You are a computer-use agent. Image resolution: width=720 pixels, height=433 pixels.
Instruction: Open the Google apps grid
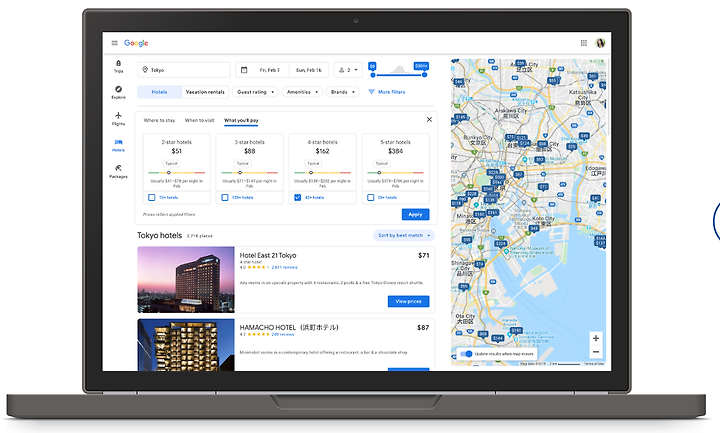pos(584,43)
